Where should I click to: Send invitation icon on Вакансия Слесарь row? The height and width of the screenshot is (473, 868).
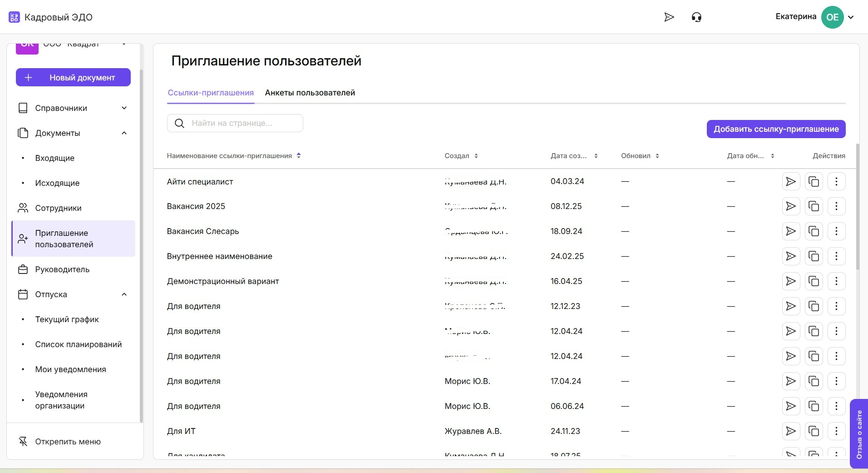pyautogui.click(x=791, y=231)
